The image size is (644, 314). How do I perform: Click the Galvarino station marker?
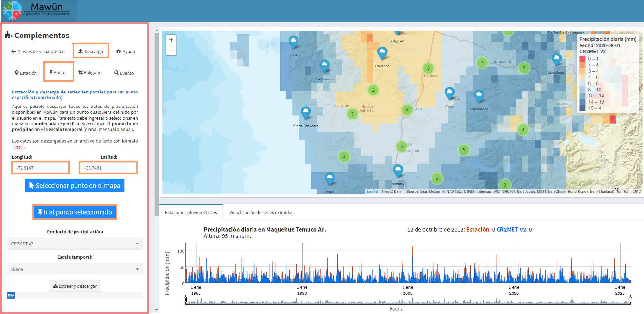(x=382, y=52)
